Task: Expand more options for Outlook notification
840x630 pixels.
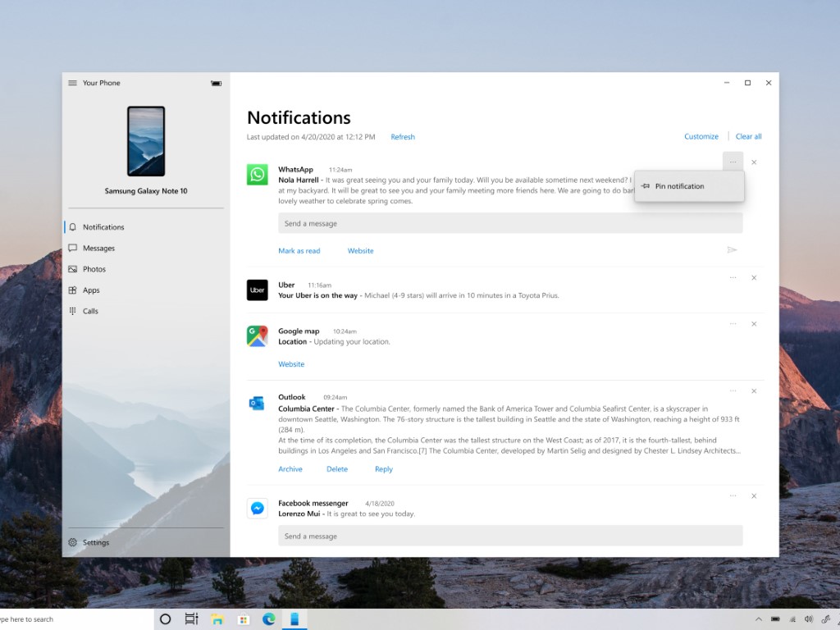Action: click(733, 391)
